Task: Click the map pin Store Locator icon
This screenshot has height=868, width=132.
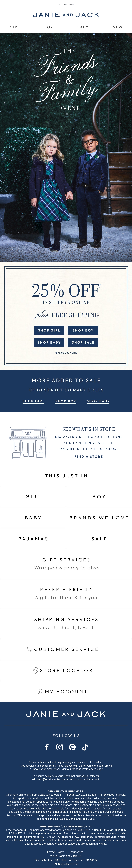Action: pyautogui.click(x=35, y=670)
